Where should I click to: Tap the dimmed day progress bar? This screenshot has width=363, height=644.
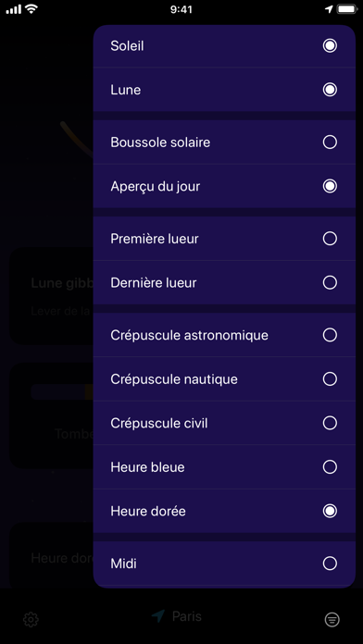(62, 392)
